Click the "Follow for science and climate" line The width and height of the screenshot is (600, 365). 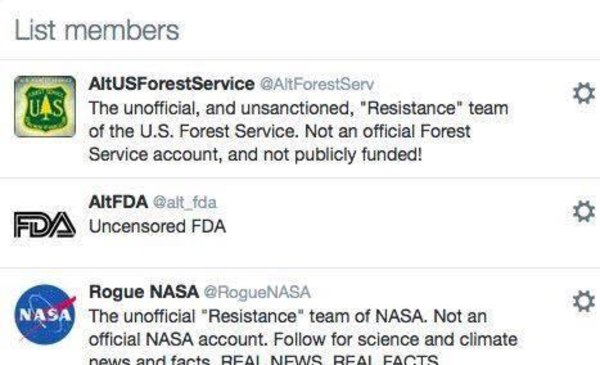coord(303,339)
